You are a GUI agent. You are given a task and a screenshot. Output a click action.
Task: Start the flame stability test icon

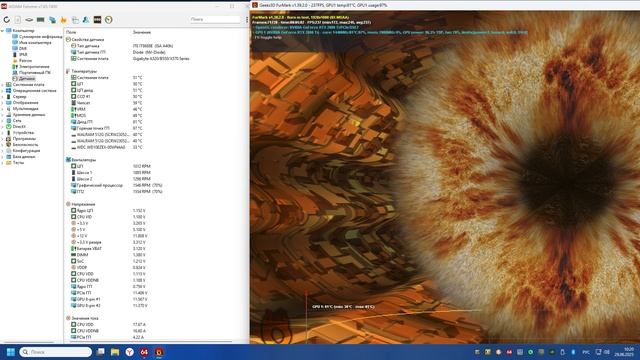[63, 20]
